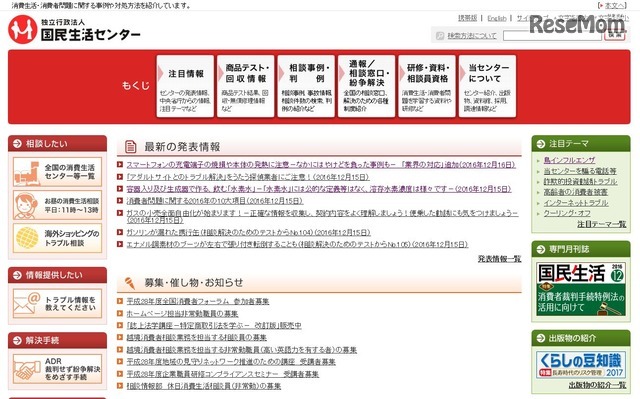Open the 誌上法学講座 改訂版 販売中 link
The width and height of the screenshot is (640, 399).
click(x=214, y=326)
